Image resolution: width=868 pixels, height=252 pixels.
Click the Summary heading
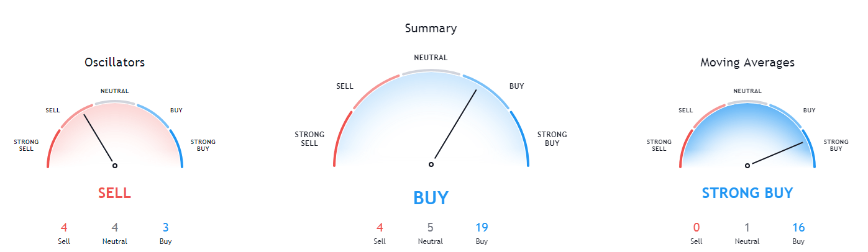pos(431,29)
